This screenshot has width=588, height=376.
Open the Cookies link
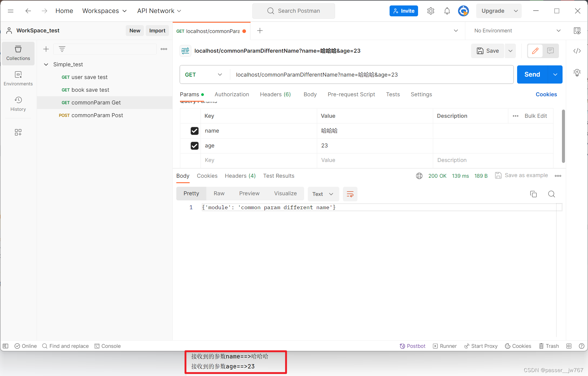tap(546, 94)
